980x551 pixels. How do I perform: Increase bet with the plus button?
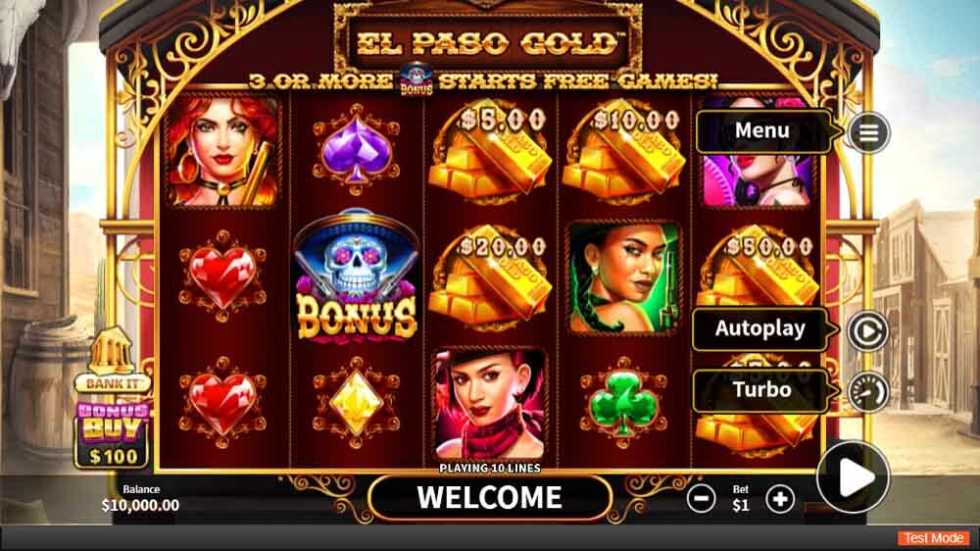[780, 498]
